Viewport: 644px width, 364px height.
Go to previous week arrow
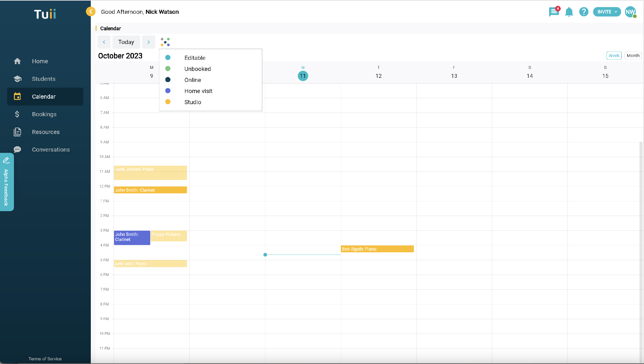tap(104, 42)
